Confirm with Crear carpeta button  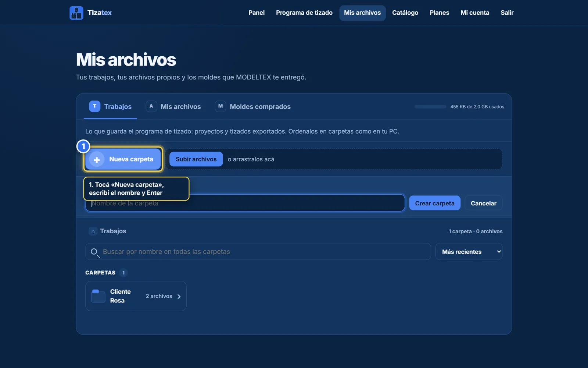click(435, 203)
